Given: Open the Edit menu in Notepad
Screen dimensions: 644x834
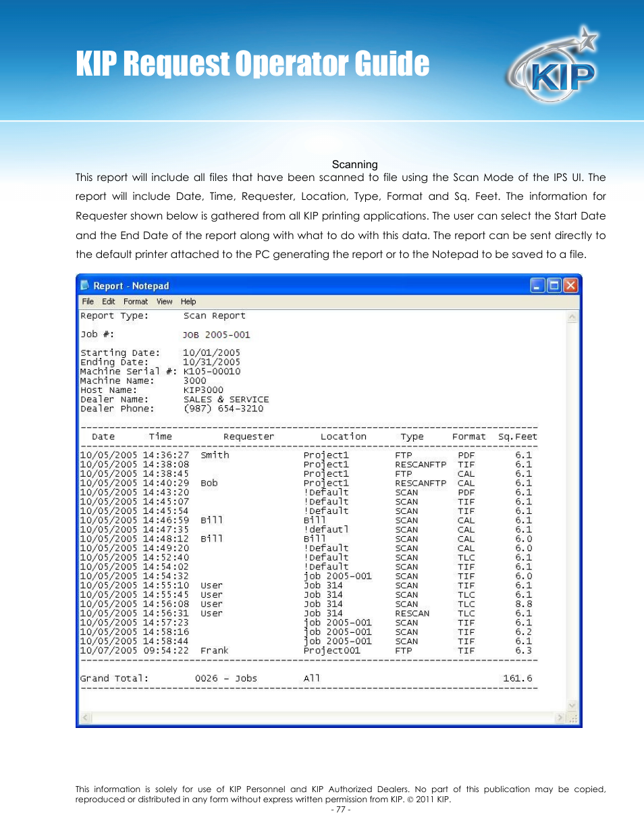Looking at the screenshot, I should [108, 302].
